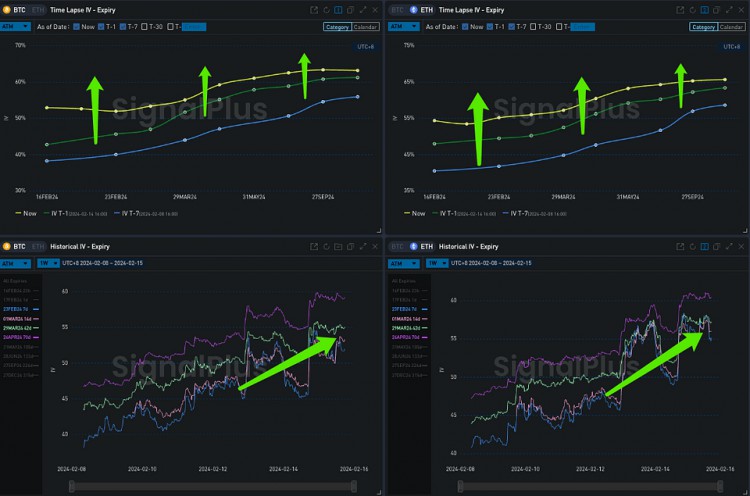750x496 pixels.
Task: Expand ETH Historical IV panel to fullscreen
Action: tap(729, 246)
